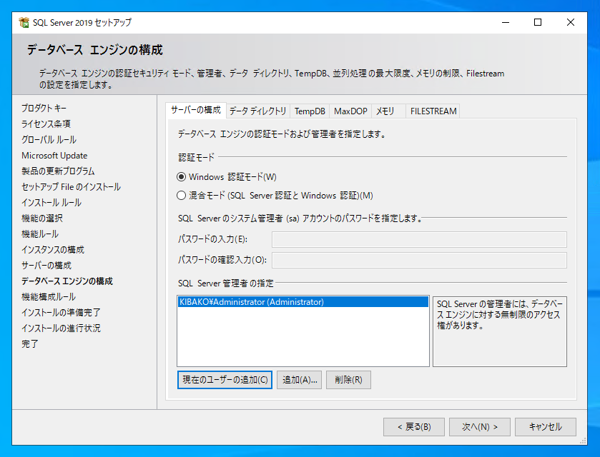Click インストールの準備完了 step
Screen dimensions: 600x457
61,312
